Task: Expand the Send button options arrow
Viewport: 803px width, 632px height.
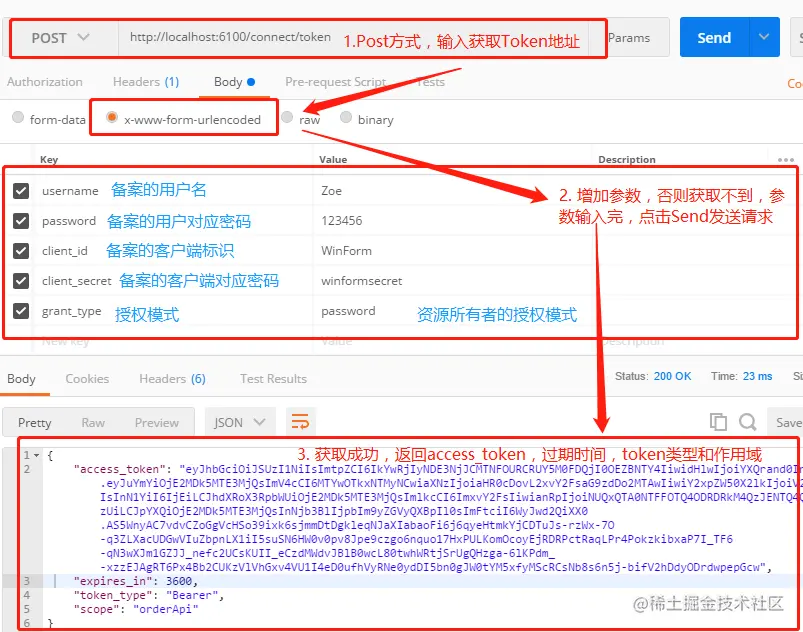Action: [x=764, y=37]
